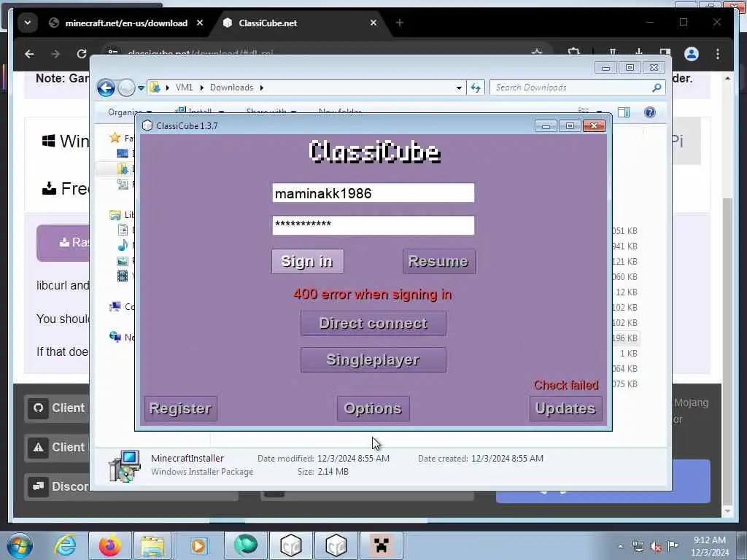747x560 pixels.
Task: Click the browser back arrow
Action: point(29,54)
